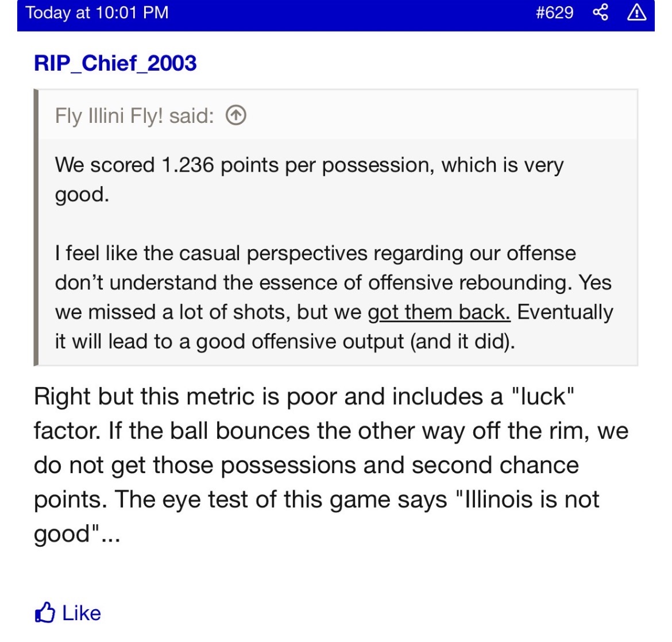
Task: Click the quoted text '(and it did).'
Action: point(462,342)
